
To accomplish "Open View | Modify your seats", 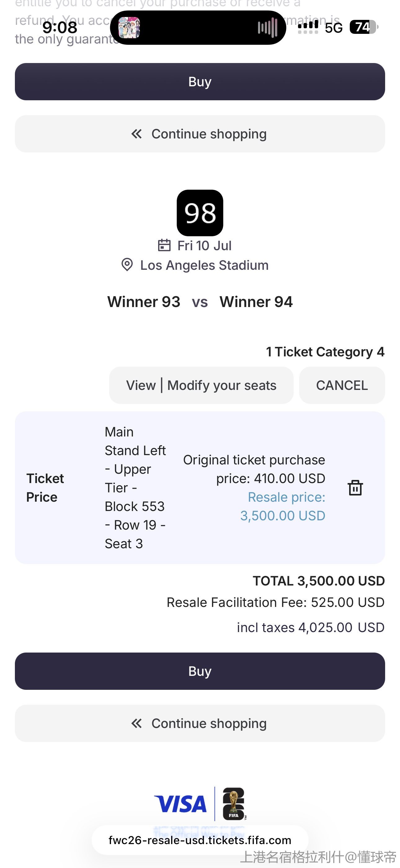I will pyautogui.click(x=201, y=385).
